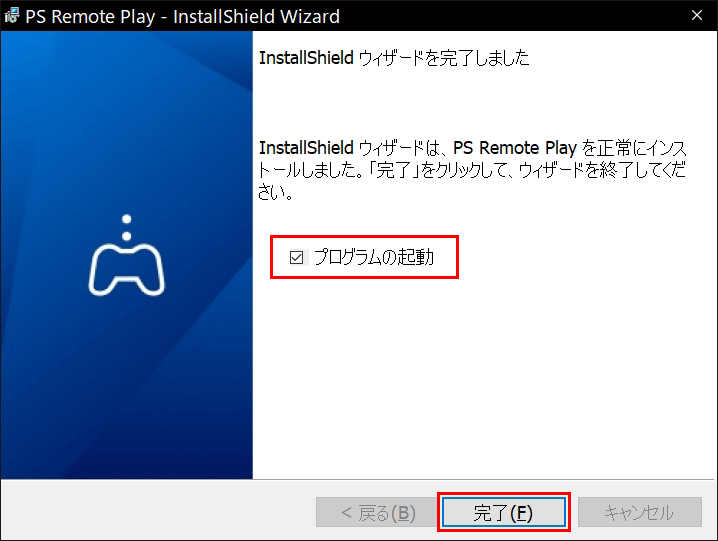This screenshot has height=541, width=718.
Task: Close the InstallShield Wizard window
Action: click(696, 16)
